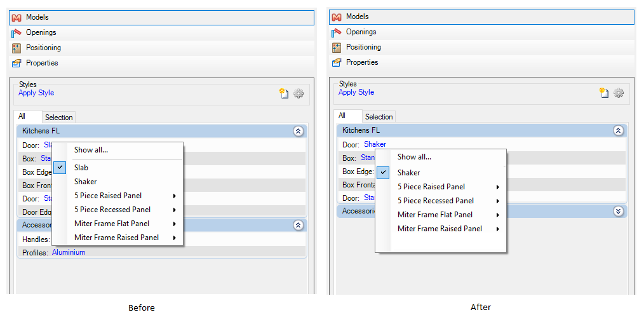644x324 pixels.
Task: Click Profiles: label in Before panel
Action: (x=35, y=253)
